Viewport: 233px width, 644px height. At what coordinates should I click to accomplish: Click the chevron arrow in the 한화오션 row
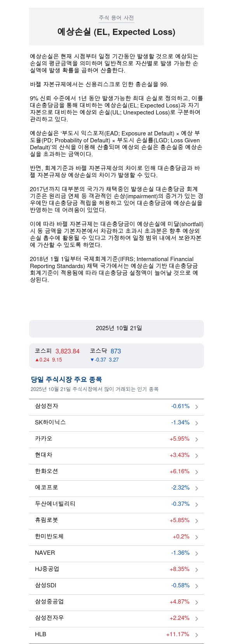(x=196, y=472)
